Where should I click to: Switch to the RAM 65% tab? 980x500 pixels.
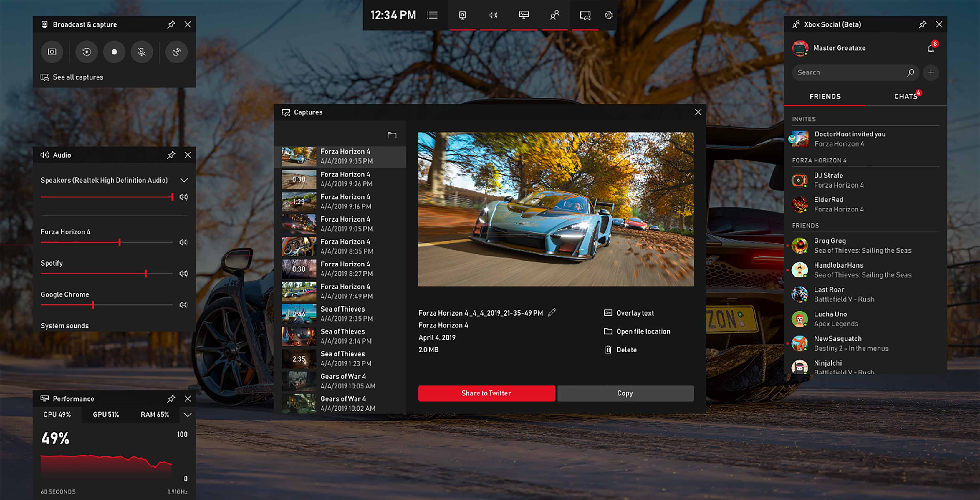tap(155, 414)
